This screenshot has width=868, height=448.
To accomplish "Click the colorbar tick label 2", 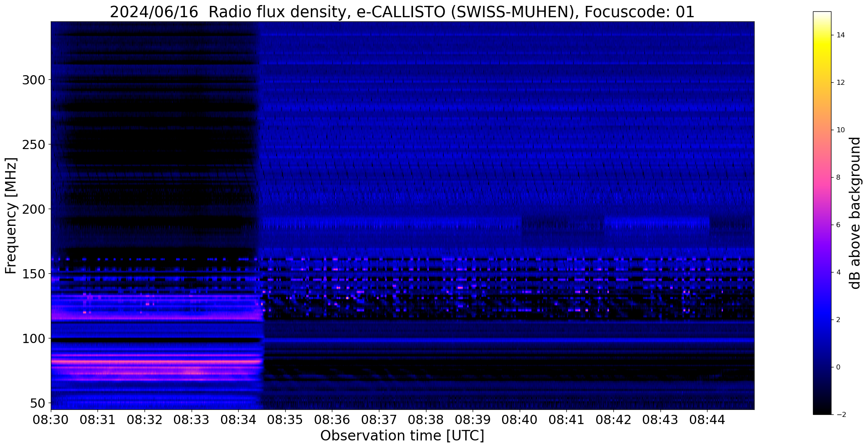I will [x=838, y=320].
